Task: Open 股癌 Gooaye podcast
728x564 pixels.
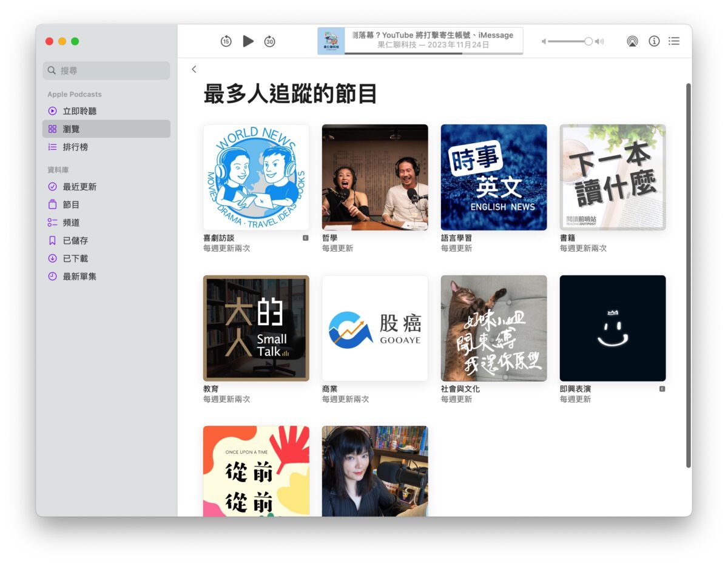Action: point(375,328)
